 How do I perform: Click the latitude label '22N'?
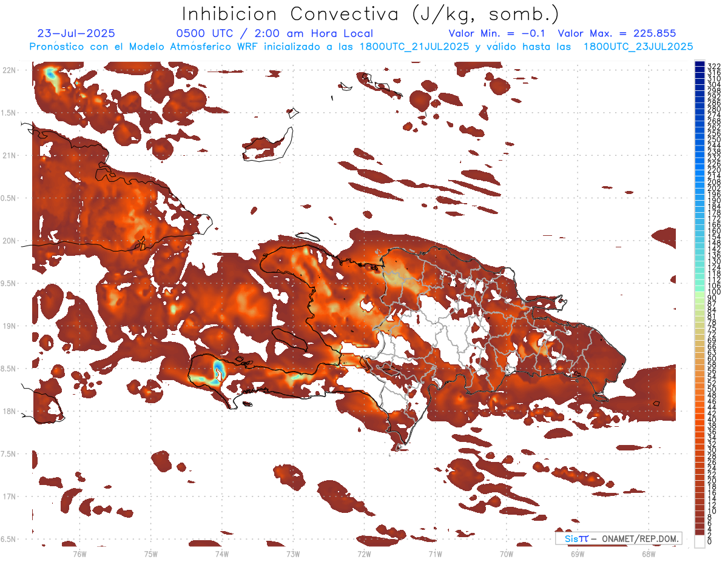tap(9, 70)
